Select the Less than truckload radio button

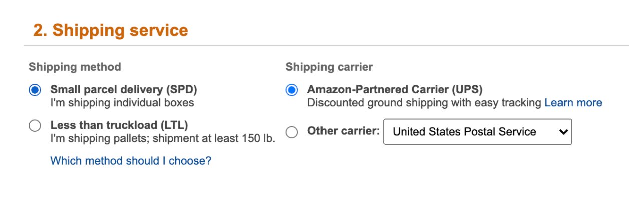click(35, 126)
